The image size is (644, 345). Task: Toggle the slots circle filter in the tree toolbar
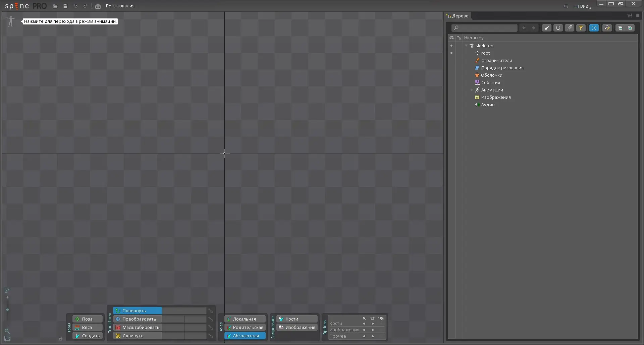[558, 28]
